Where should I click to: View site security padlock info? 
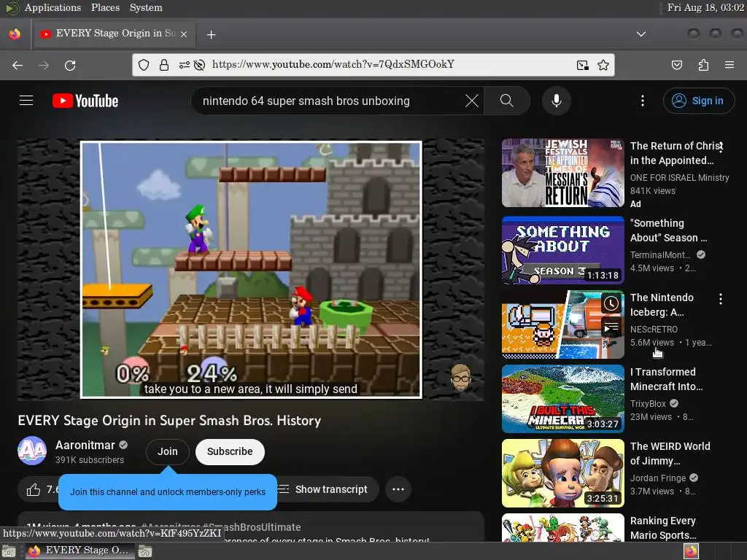tap(164, 65)
